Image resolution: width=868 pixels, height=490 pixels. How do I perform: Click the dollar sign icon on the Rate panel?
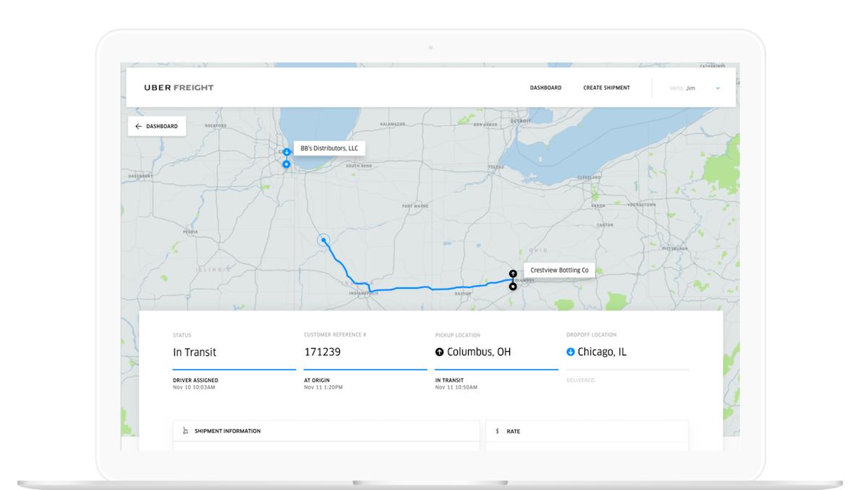click(x=497, y=431)
